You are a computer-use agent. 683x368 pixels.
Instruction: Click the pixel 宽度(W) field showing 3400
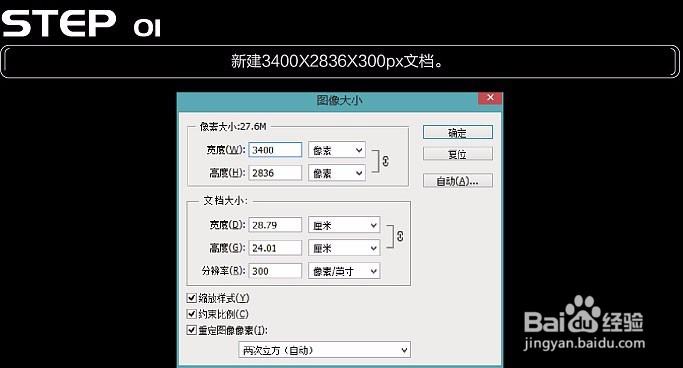pyautogui.click(x=275, y=150)
